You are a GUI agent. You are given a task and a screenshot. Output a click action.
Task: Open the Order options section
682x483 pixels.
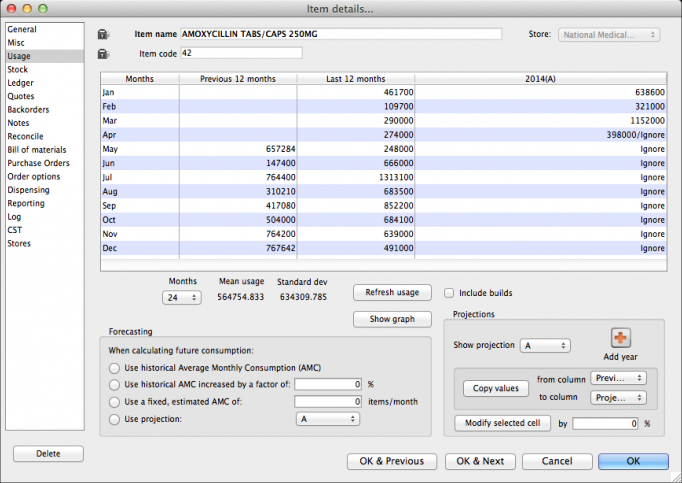point(45,177)
